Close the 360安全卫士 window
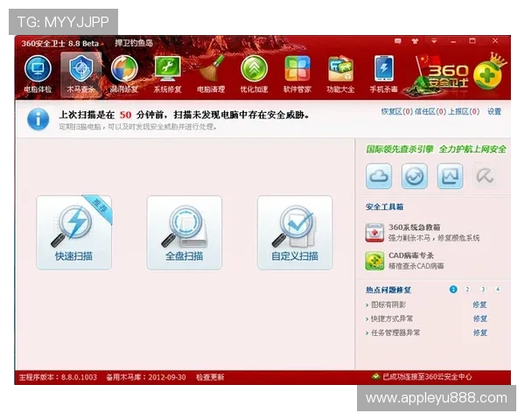This screenshot has height=420, width=525. (x=495, y=41)
